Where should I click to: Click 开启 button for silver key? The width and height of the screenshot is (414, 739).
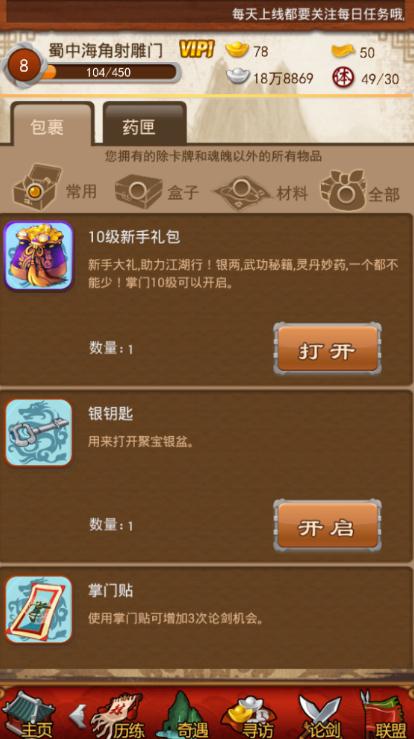coord(327,526)
